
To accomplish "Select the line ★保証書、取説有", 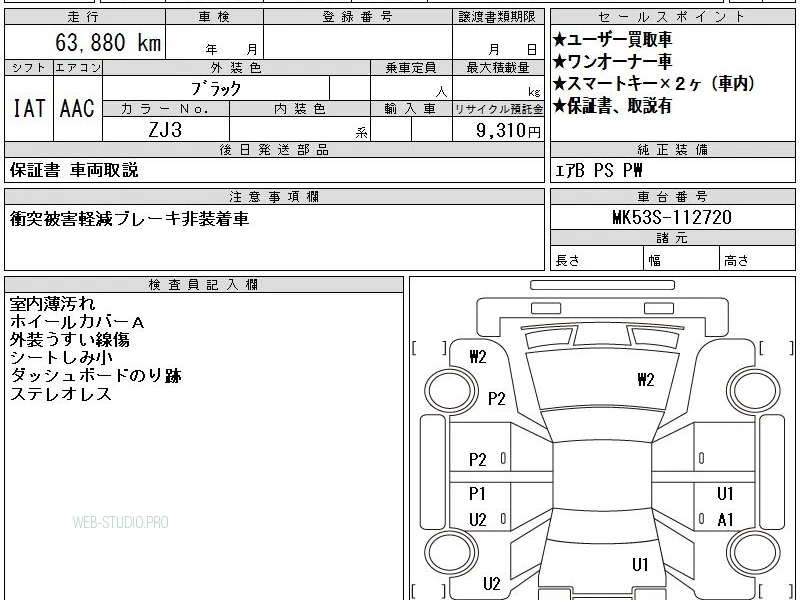I will click(612, 106).
